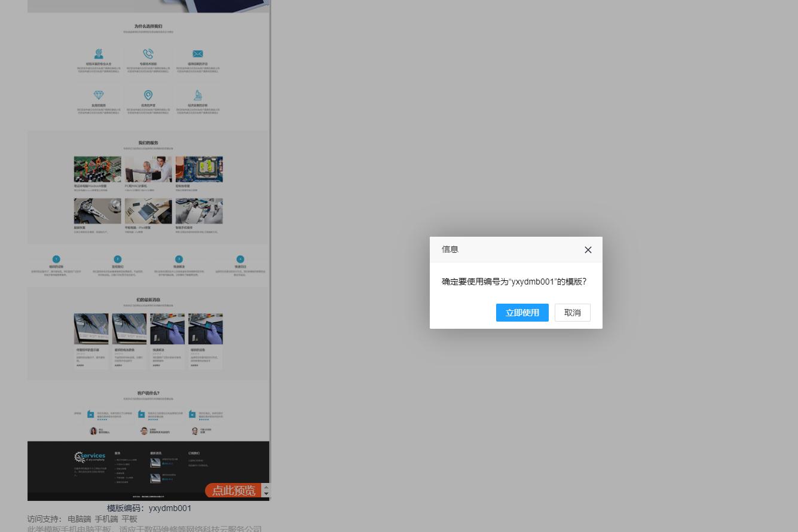Click the professional person icon in the preview
The image size is (798, 532).
99,54
